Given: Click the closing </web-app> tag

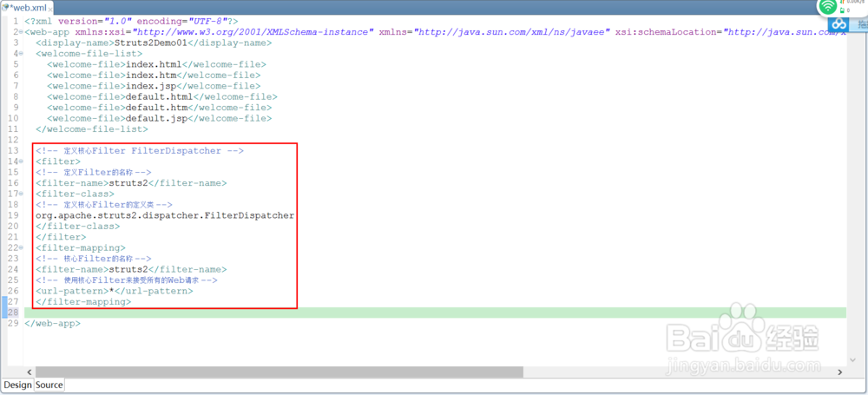Looking at the screenshot, I should 53,324.
